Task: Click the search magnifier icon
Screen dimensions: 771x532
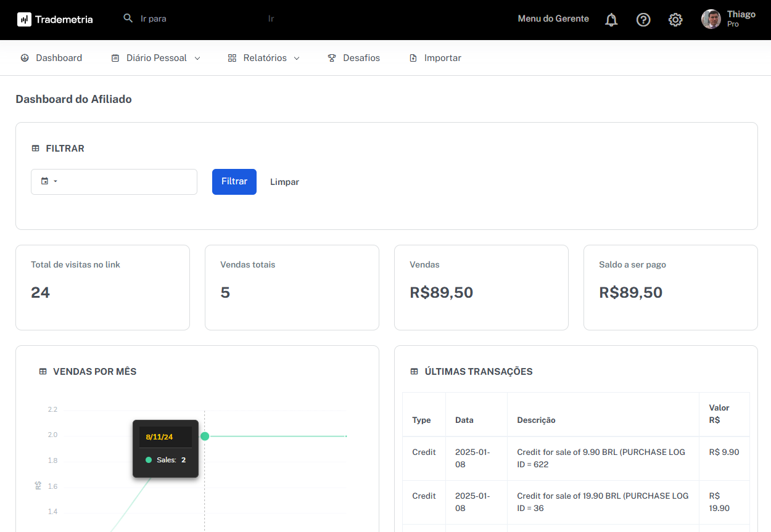Action: coord(128,18)
